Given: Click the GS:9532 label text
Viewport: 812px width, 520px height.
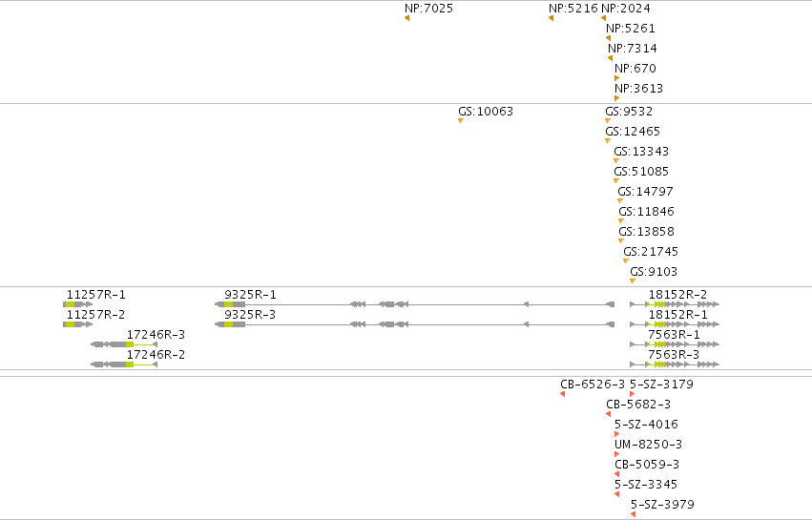Looking at the screenshot, I should [629, 112].
